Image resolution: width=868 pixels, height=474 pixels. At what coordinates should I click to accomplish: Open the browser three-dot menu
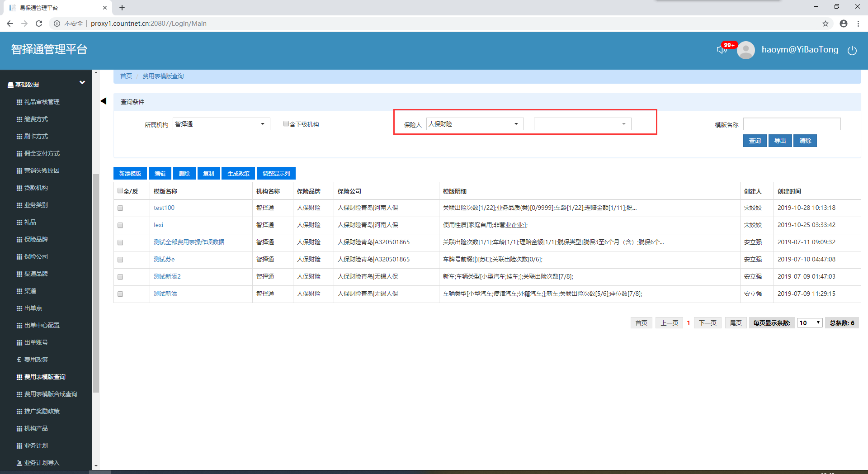pos(858,24)
